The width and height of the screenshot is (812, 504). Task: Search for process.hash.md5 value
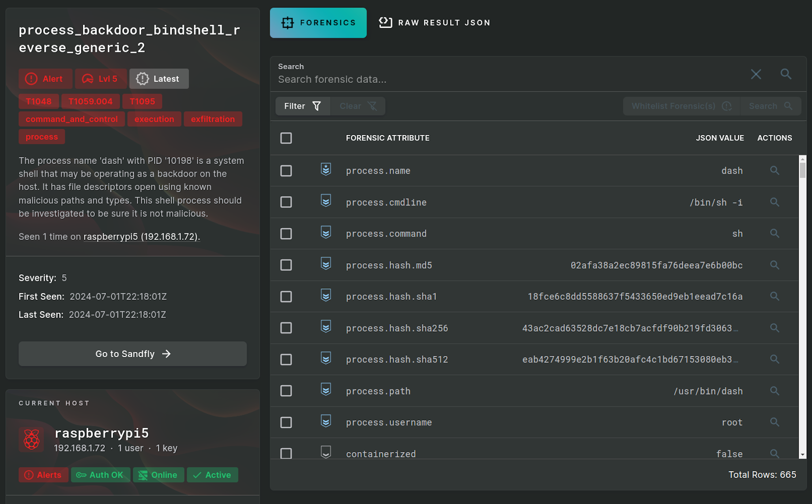coord(774,265)
